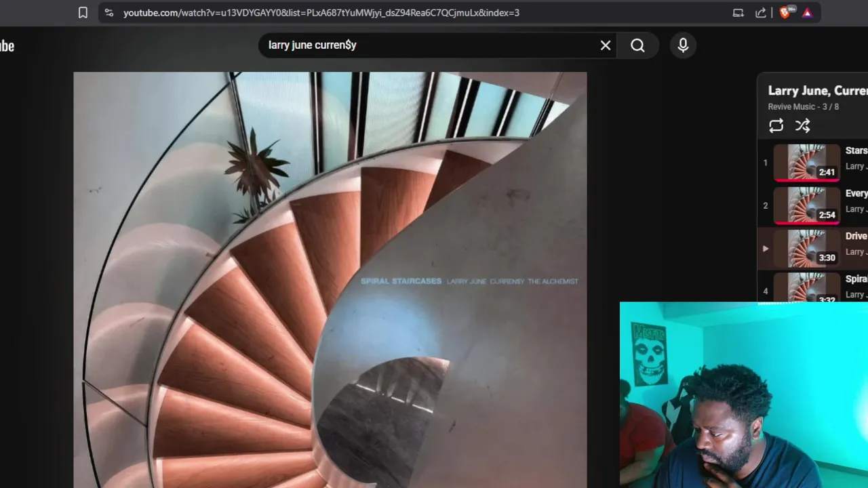868x488 pixels.
Task: Click the 'Drive' playlist track title
Action: [x=856, y=236]
